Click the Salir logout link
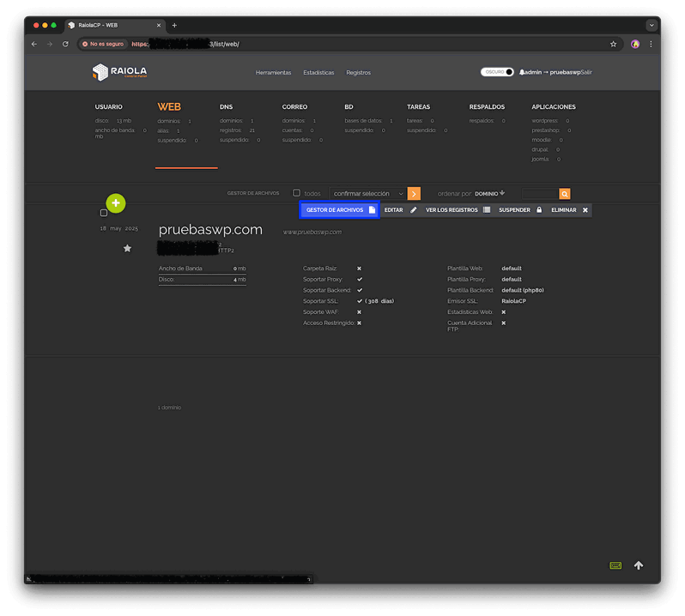Viewport: 685px width, 616px height. point(586,72)
